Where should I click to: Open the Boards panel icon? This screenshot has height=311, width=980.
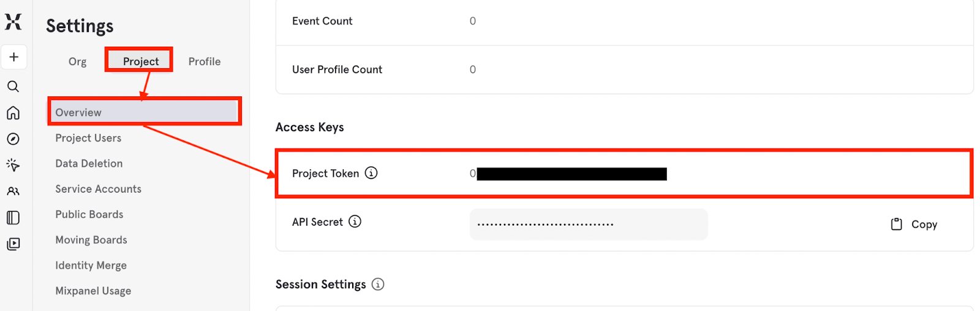tap(13, 218)
